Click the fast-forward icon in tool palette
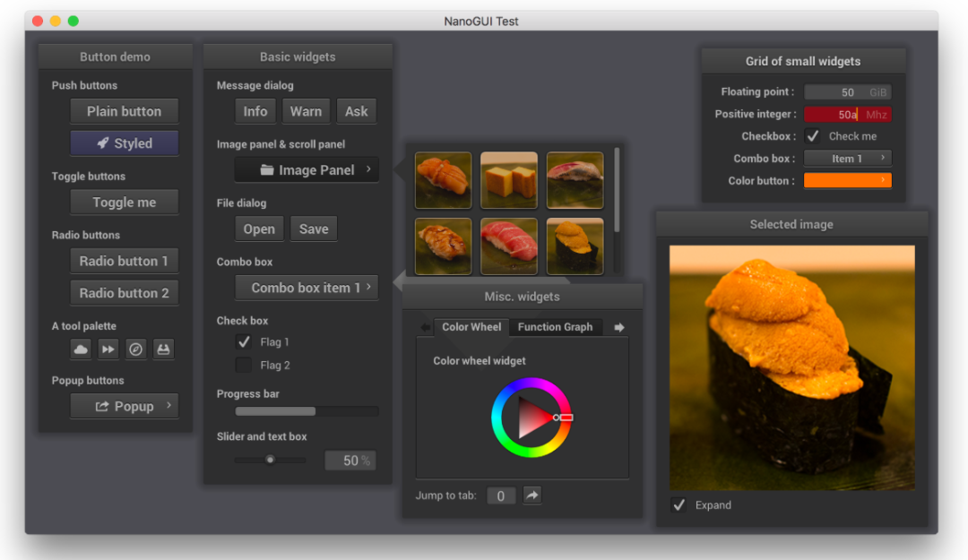968x560 pixels. pyautogui.click(x=108, y=349)
